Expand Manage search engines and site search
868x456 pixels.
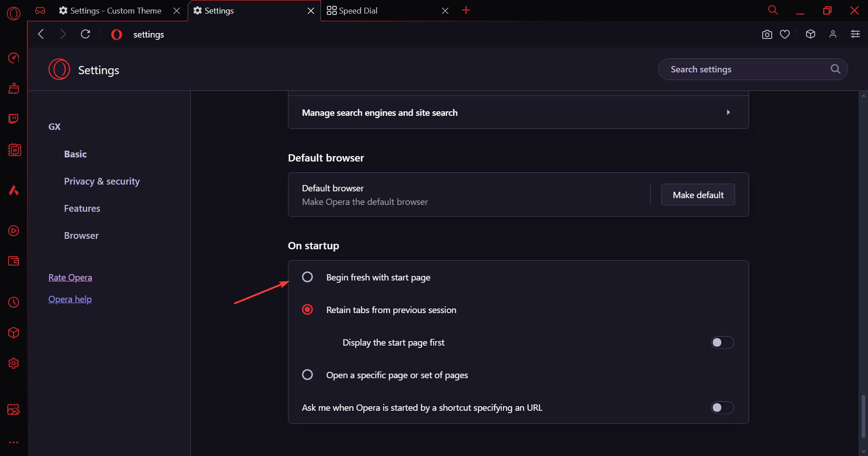[518, 113]
